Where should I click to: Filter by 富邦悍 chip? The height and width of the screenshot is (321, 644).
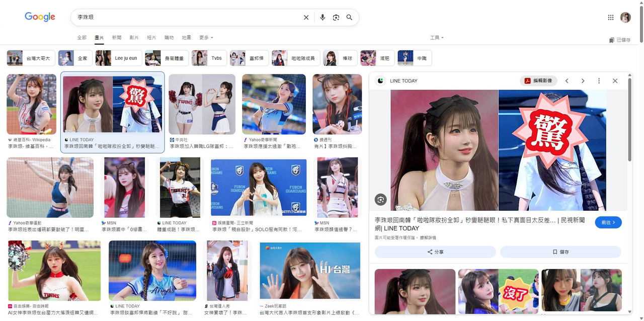point(249,58)
